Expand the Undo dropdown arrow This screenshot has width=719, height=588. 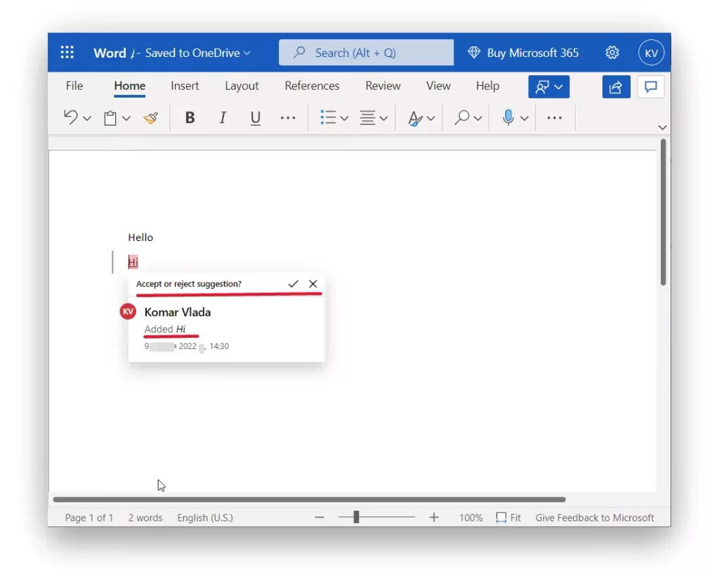86,118
